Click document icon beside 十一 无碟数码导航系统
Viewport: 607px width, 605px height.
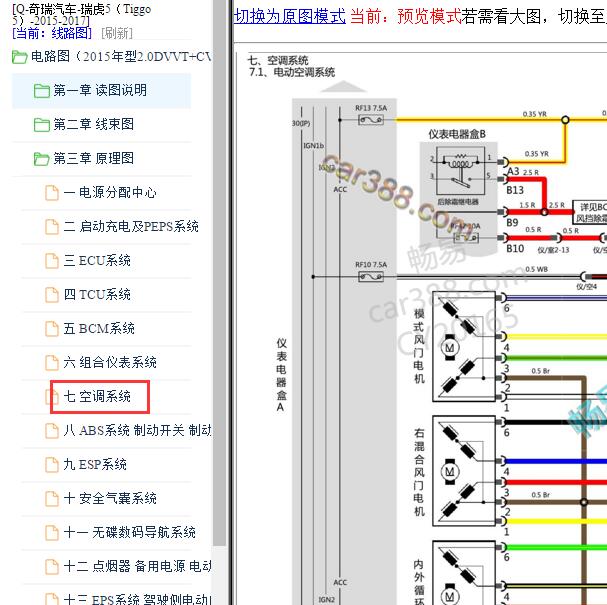pyautogui.click(x=52, y=533)
